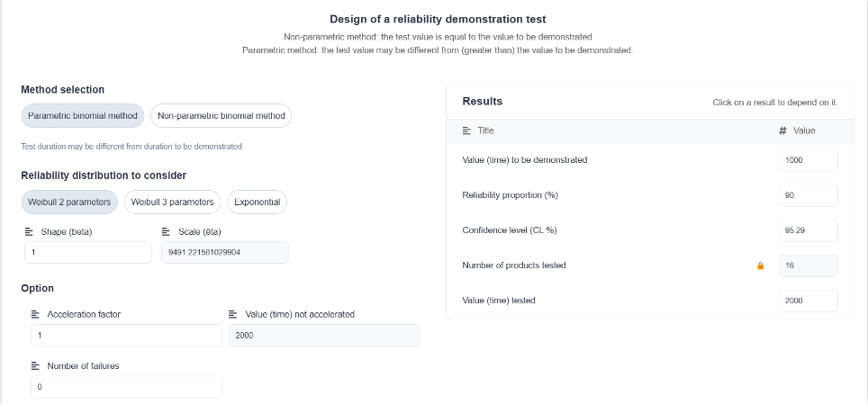Click the icon beside Number of failures label
868x405 pixels.
tap(35, 365)
